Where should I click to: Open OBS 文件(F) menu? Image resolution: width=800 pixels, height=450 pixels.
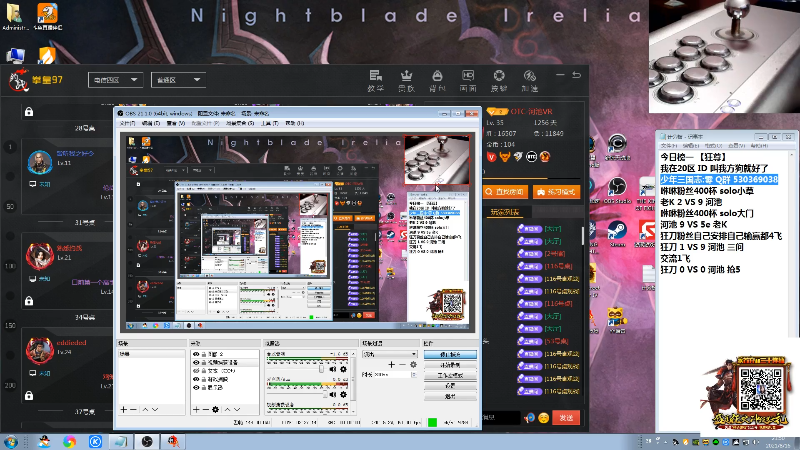128,123
